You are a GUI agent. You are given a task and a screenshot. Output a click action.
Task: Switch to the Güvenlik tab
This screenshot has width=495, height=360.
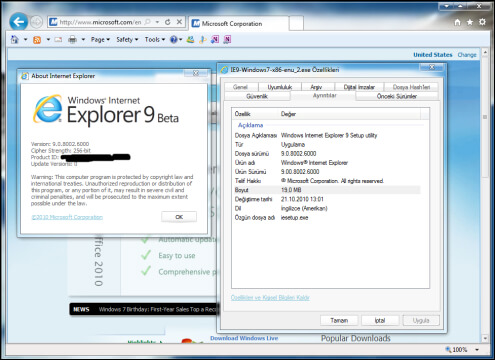coord(257,96)
